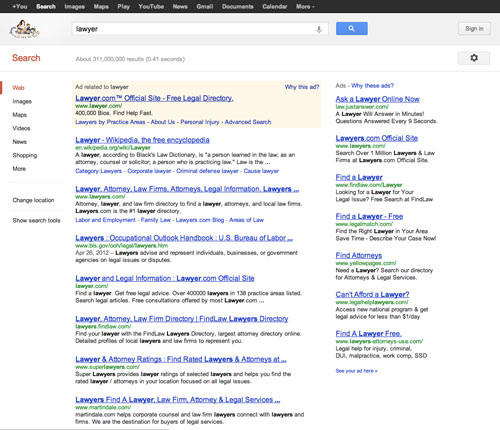500x430 pixels.
Task: Select the Images sidebar filter
Action: click(x=22, y=101)
